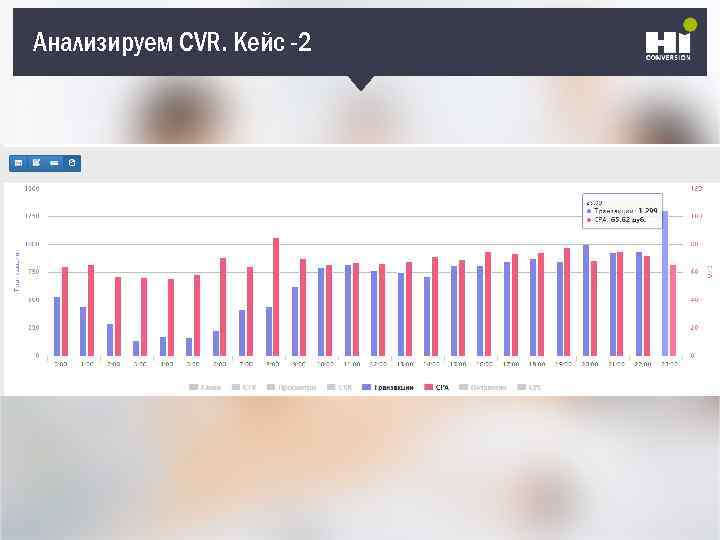
Task: Click the HI Conversion logo
Action: click(x=670, y=40)
